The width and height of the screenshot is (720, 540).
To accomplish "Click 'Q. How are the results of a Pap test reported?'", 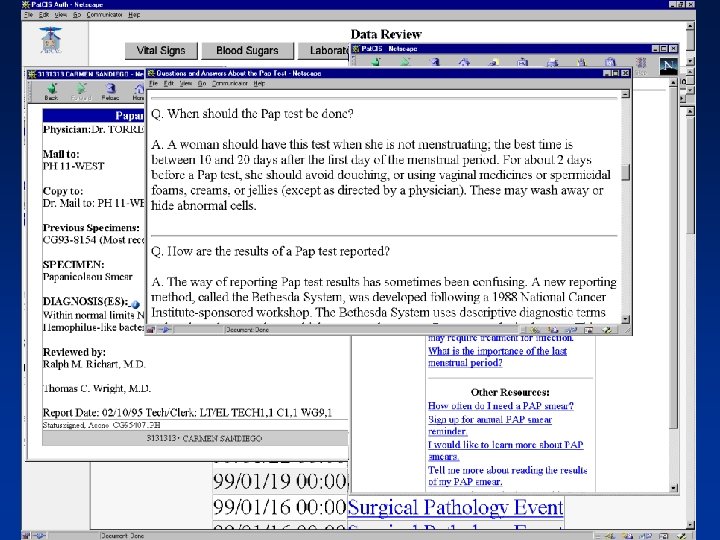I will [x=270, y=251].
